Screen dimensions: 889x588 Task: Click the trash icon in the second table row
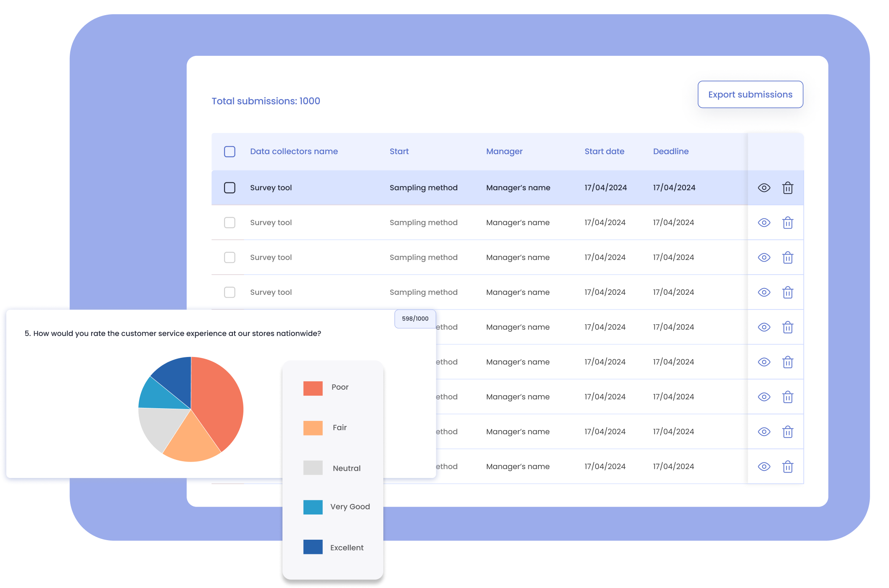787,223
